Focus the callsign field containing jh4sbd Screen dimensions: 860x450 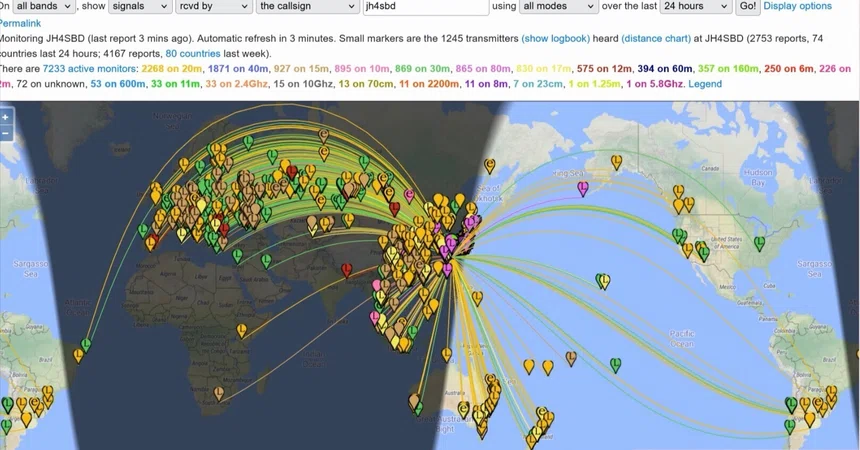point(426,6)
